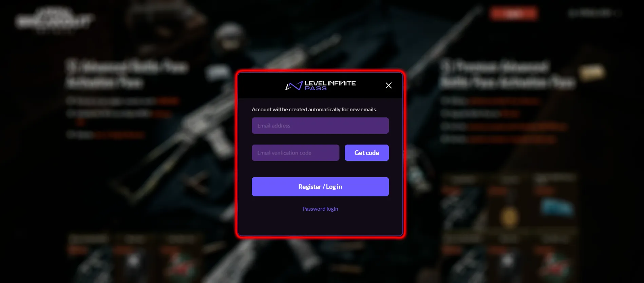Select the Email verification code field

click(x=296, y=153)
